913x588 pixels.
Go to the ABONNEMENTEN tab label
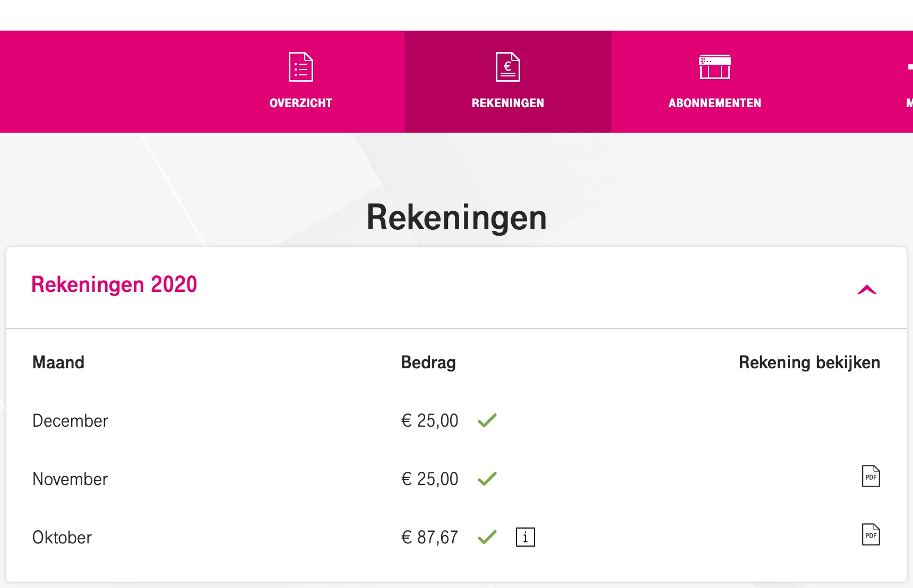tap(714, 103)
